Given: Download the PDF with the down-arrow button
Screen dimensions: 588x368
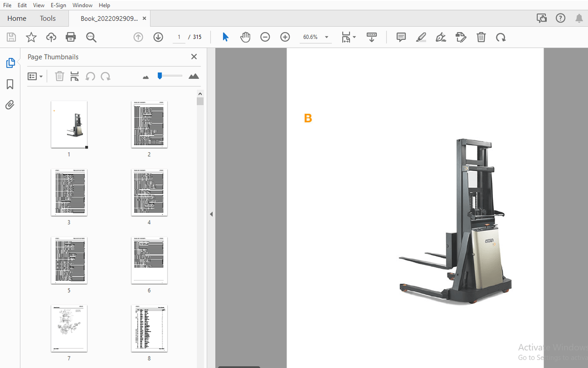Looking at the screenshot, I should pos(158,37).
